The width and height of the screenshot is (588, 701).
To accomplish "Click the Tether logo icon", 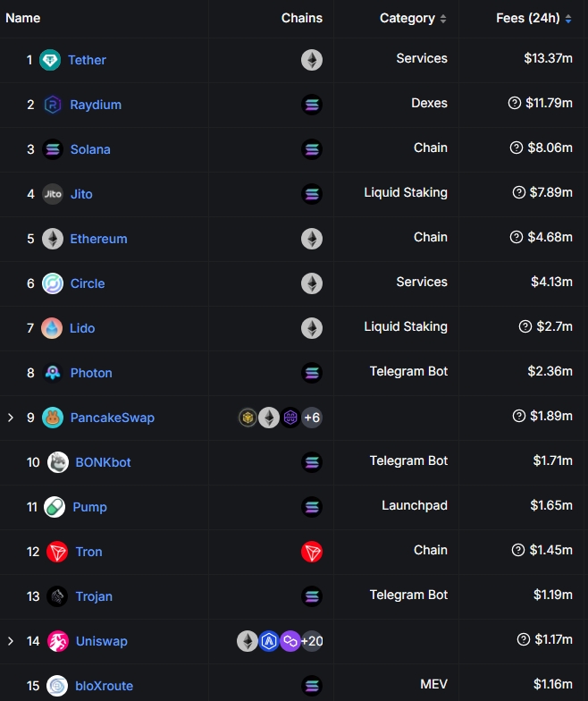I will click(50, 60).
